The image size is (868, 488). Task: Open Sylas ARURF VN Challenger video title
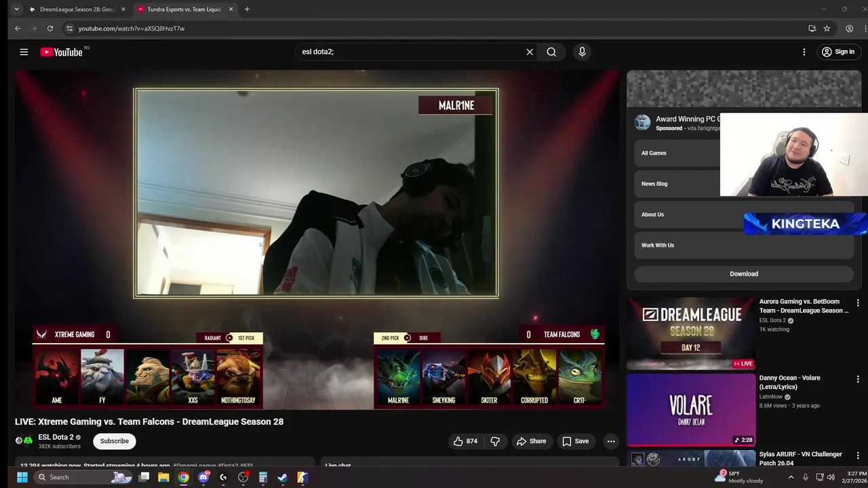[x=800, y=459]
